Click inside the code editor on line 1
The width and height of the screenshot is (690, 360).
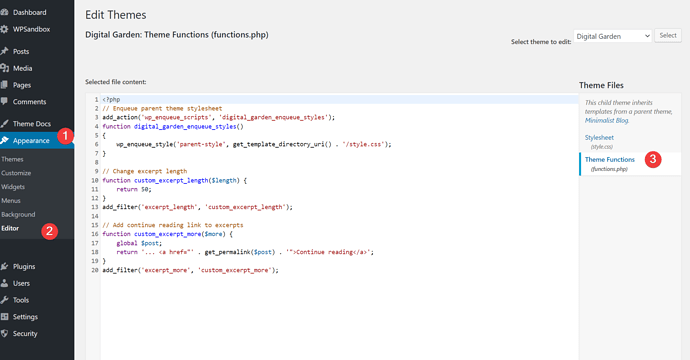[339, 99]
